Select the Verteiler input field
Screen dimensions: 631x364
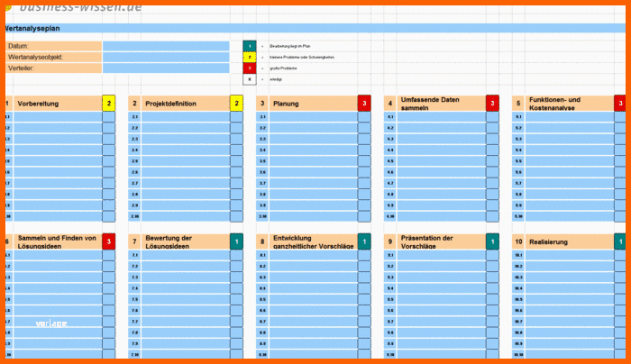pos(166,68)
